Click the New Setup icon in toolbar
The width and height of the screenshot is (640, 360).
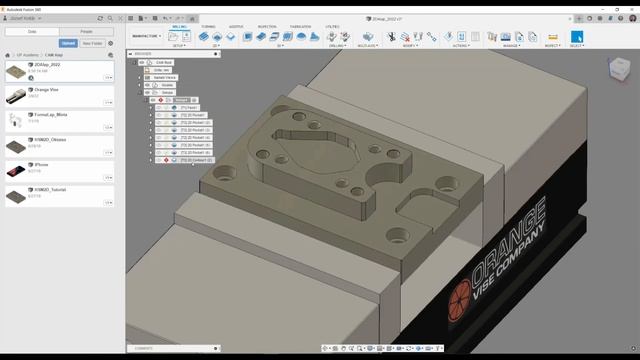tap(173, 37)
